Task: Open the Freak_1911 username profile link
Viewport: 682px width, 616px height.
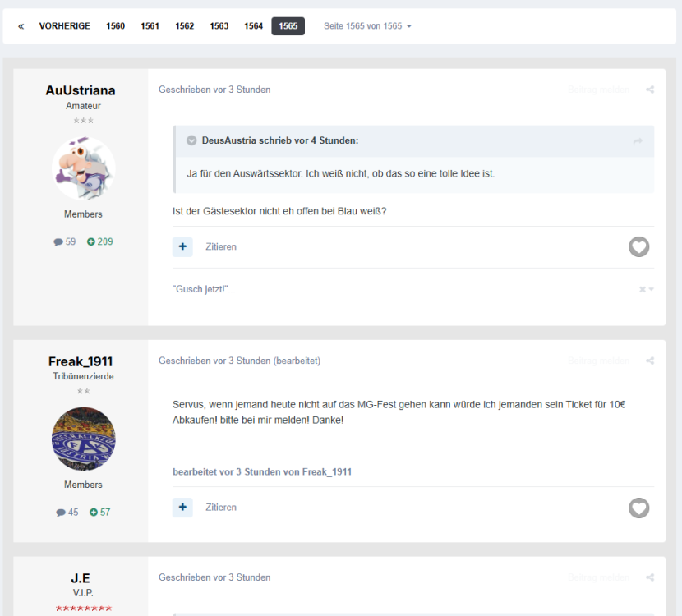Action: [x=81, y=361]
